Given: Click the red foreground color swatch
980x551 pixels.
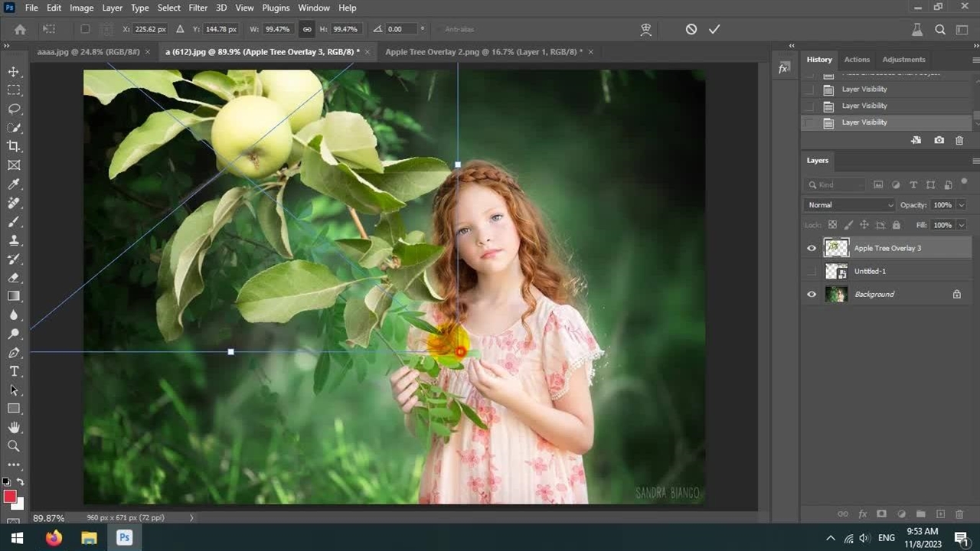Looking at the screenshot, I should [10, 497].
